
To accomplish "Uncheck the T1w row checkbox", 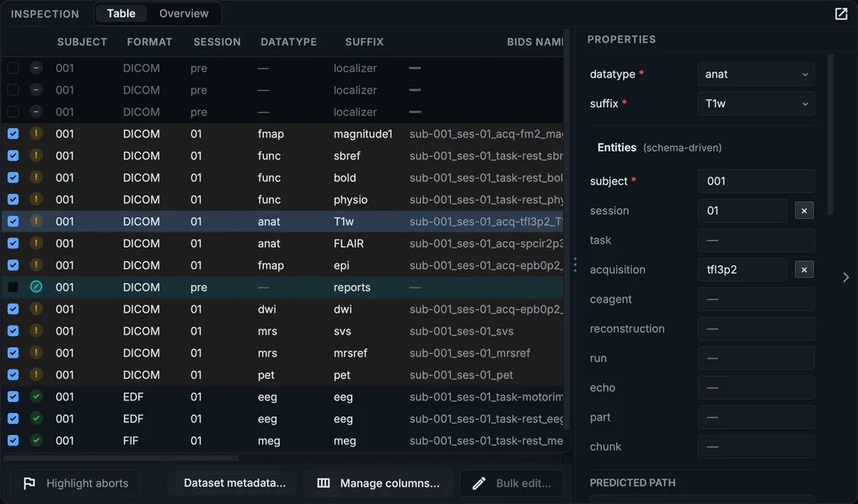I will (13, 221).
